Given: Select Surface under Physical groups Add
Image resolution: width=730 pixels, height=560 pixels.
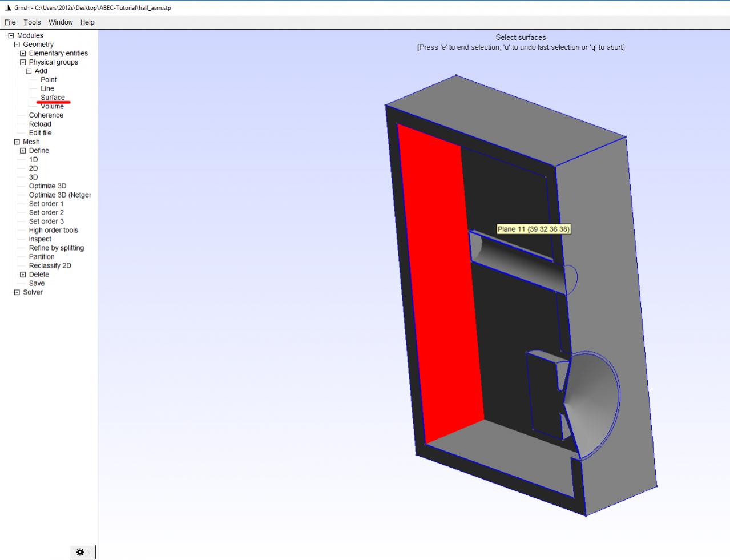Looking at the screenshot, I should click(x=53, y=98).
